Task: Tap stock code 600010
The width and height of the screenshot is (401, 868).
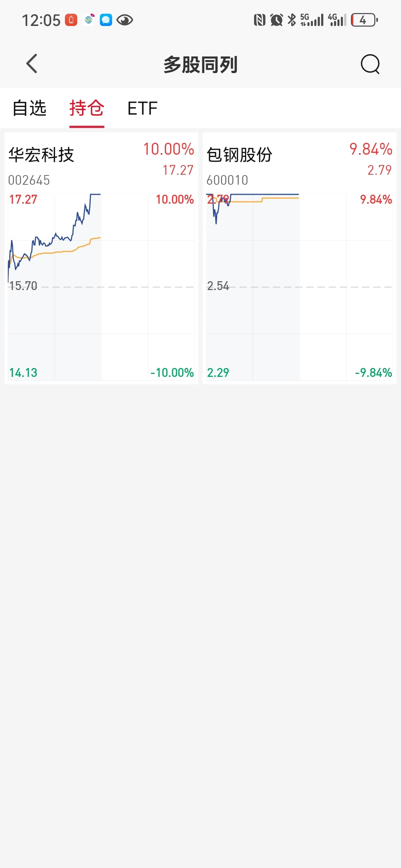Action: click(227, 180)
